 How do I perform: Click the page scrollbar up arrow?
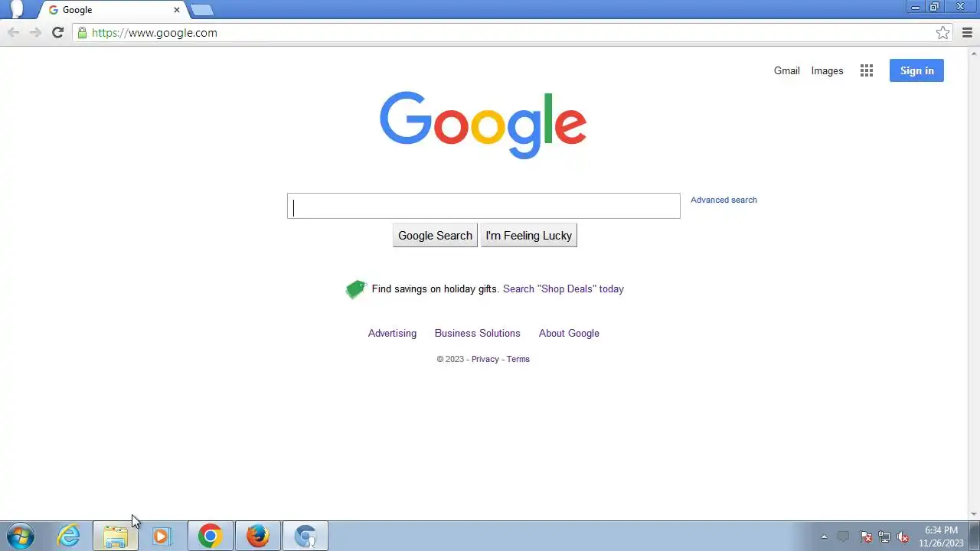pyautogui.click(x=974, y=53)
